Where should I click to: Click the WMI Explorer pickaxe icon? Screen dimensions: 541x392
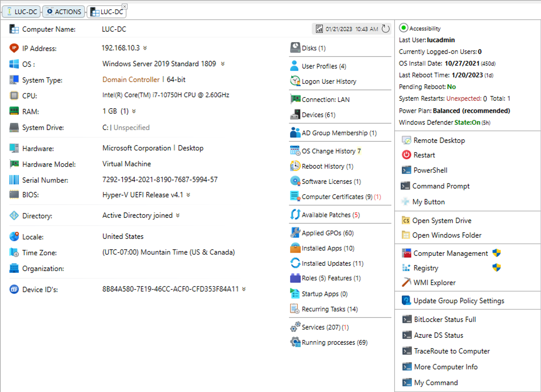[406, 282]
